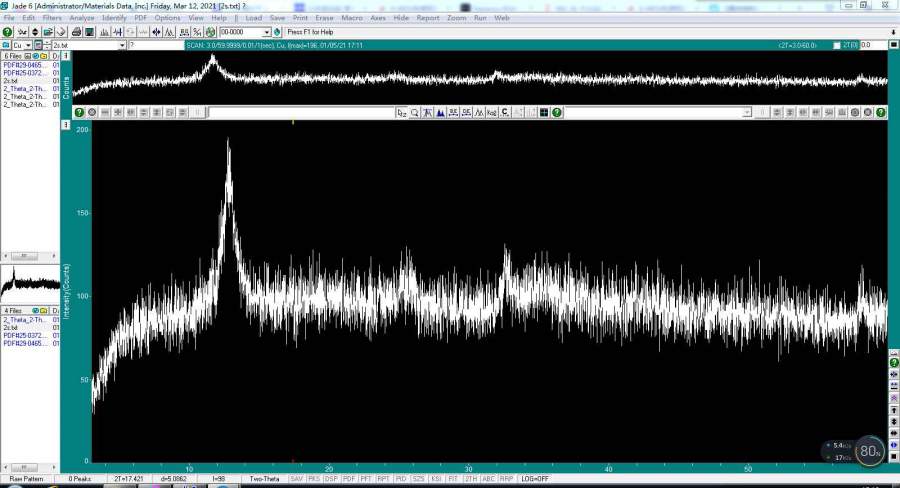Image resolution: width=900 pixels, height=488 pixels.
Task: Open the Analyze menu
Action: [82, 18]
